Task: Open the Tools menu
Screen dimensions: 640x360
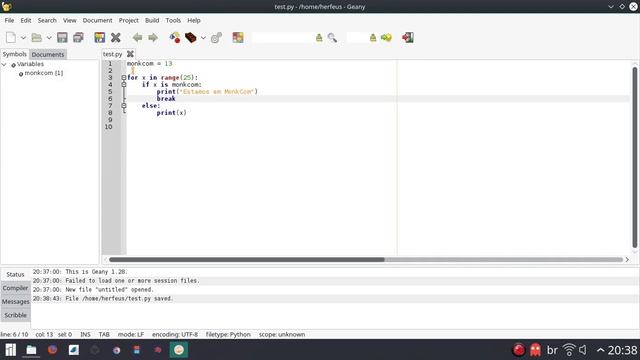Action: (173, 20)
